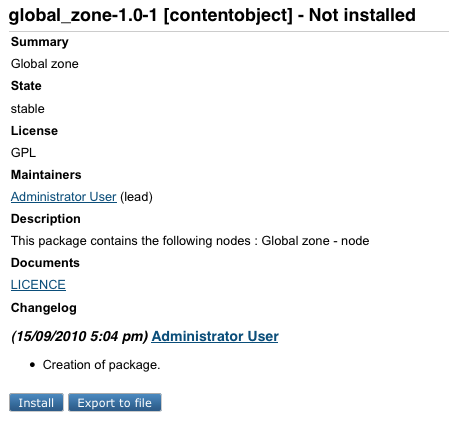Click the Export to file button
This screenshot has height=422, width=449.
click(x=115, y=402)
